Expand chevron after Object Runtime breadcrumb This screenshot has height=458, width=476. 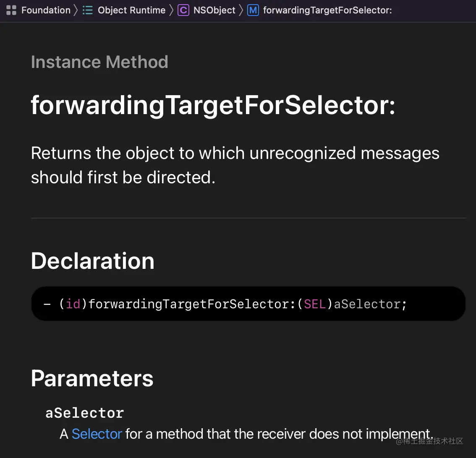171,10
